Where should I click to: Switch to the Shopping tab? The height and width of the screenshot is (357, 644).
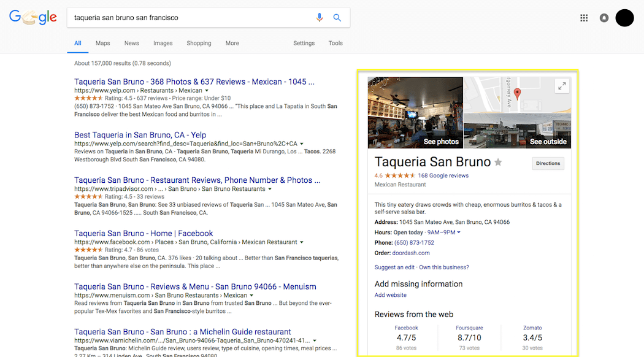(199, 43)
